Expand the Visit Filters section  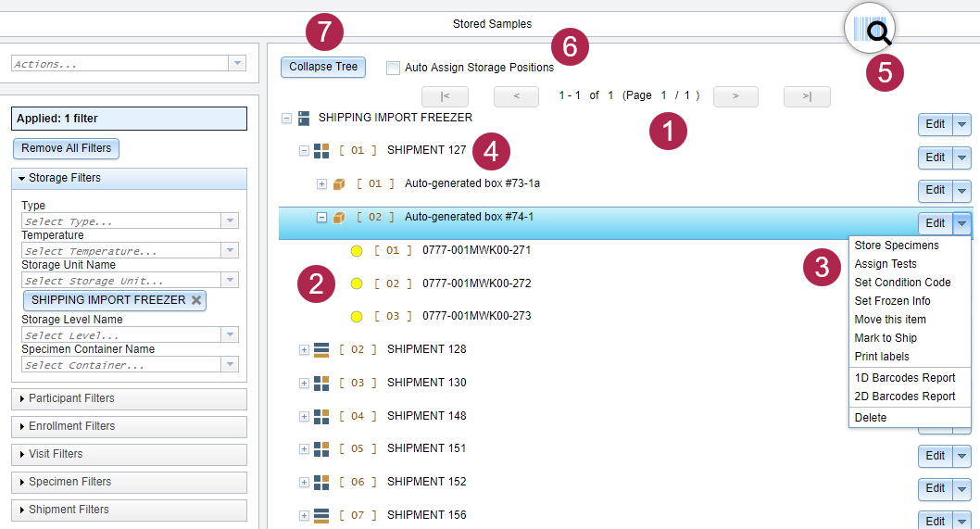point(129,455)
